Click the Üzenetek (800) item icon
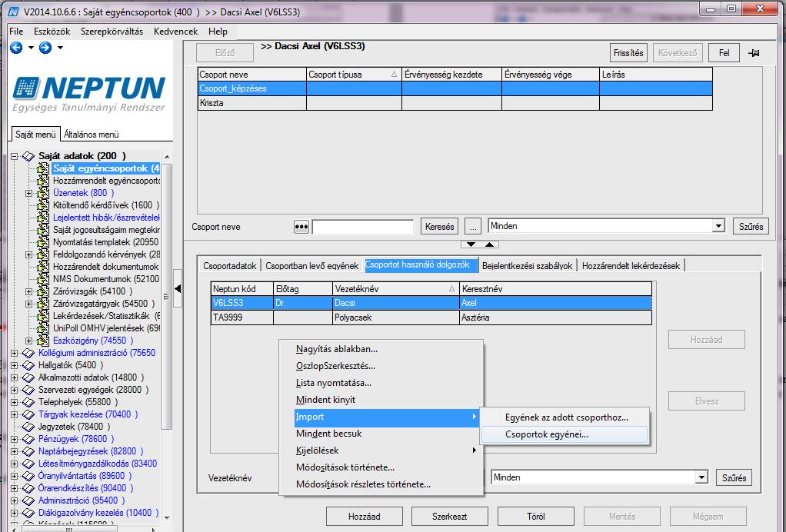Viewport: 786px width, 532px height. coord(43,194)
